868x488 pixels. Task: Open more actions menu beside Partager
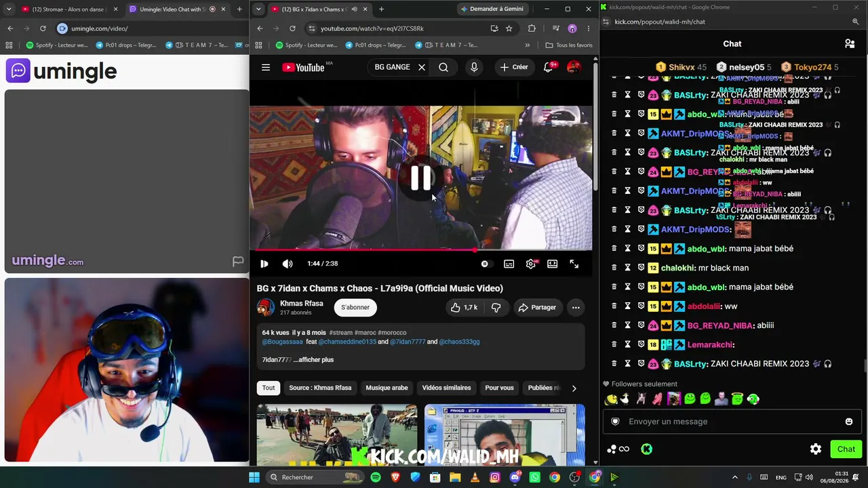click(x=576, y=308)
